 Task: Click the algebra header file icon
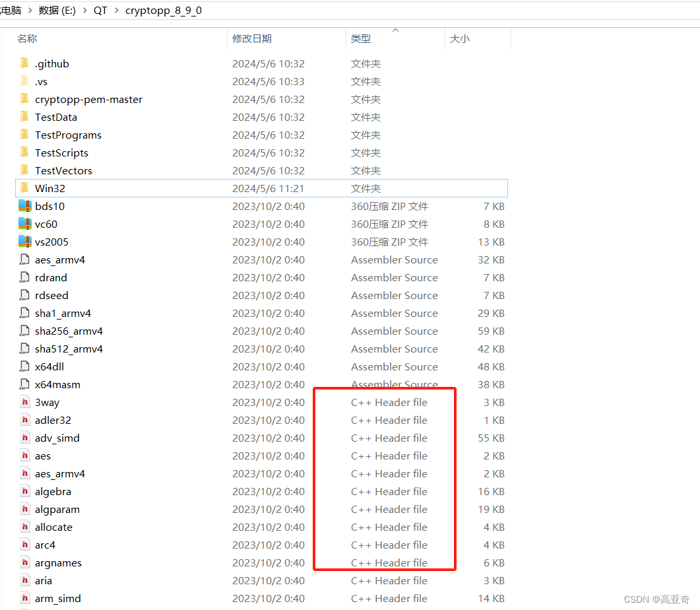[x=25, y=492]
